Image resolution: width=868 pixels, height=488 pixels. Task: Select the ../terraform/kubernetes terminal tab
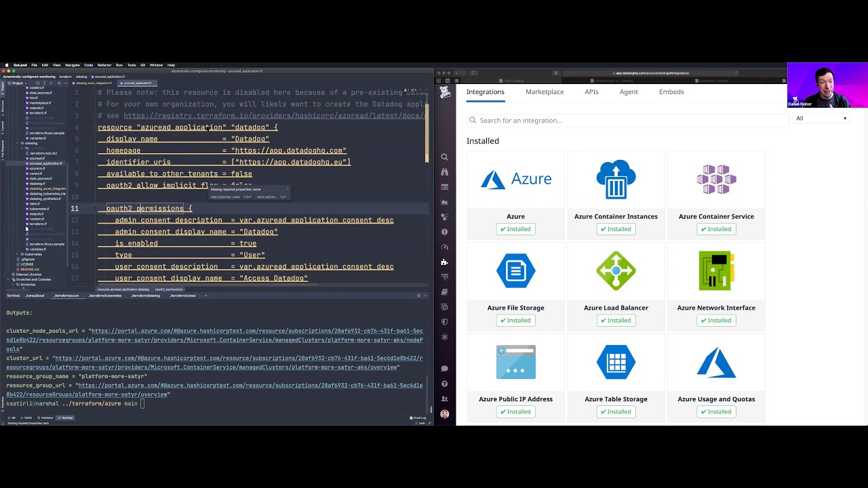pyautogui.click(x=106, y=296)
